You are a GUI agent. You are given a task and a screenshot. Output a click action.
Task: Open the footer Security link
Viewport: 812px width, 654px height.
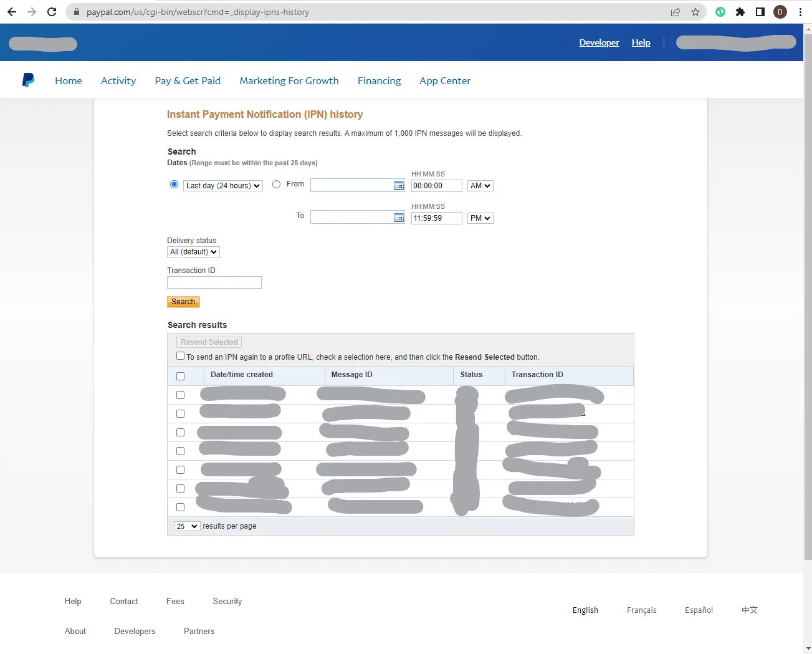click(227, 601)
